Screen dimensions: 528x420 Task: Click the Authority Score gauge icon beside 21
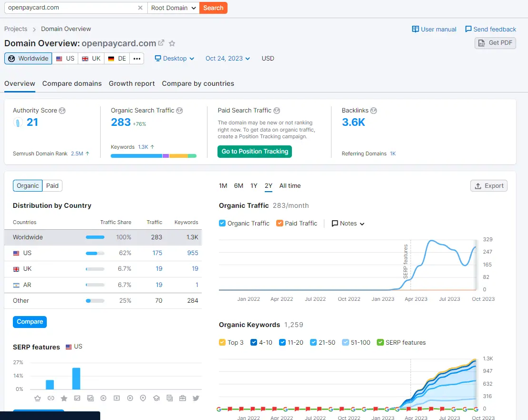[x=18, y=122]
